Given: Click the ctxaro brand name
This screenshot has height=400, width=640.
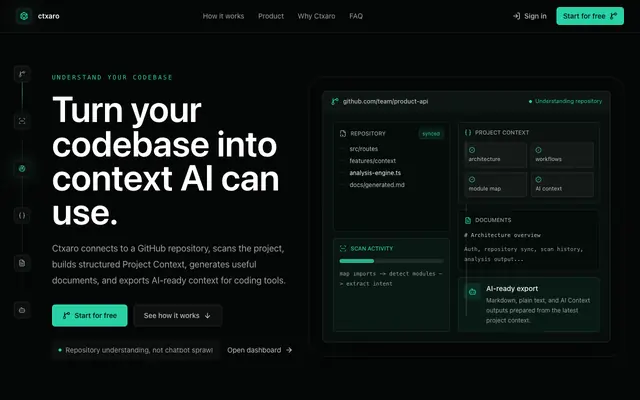Looking at the screenshot, I should click(49, 16).
